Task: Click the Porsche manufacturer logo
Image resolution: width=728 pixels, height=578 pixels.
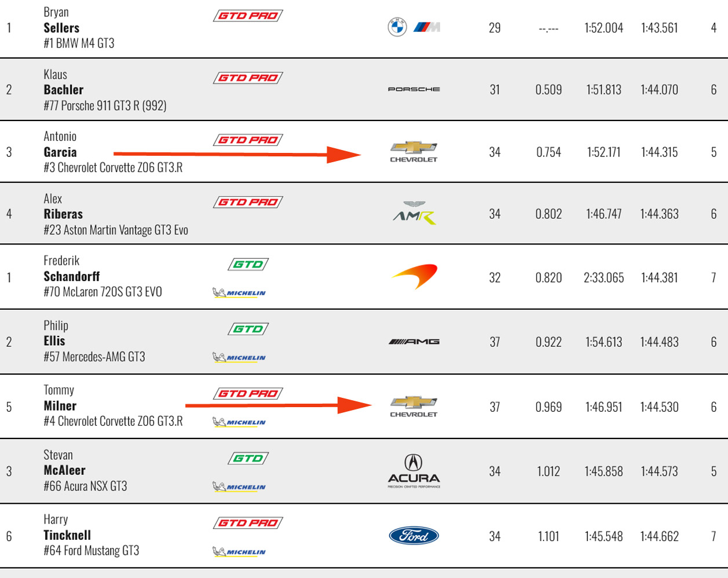Action: [x=414, y=89]
